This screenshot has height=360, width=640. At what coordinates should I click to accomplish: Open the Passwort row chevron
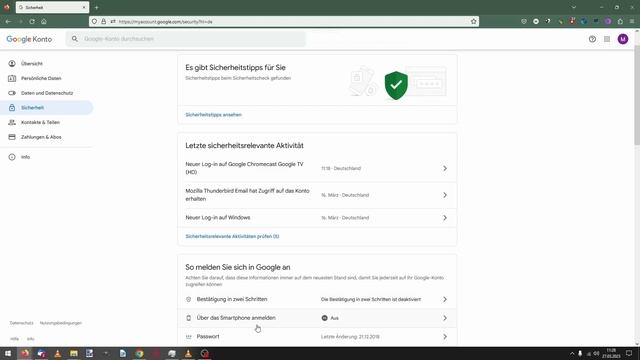(x=445, y=337)
